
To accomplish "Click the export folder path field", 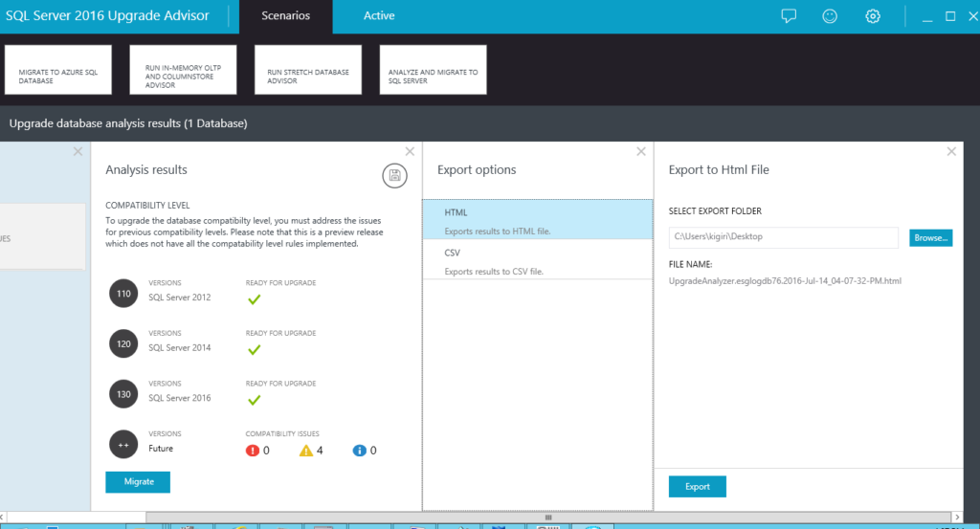I will (783, 237).
